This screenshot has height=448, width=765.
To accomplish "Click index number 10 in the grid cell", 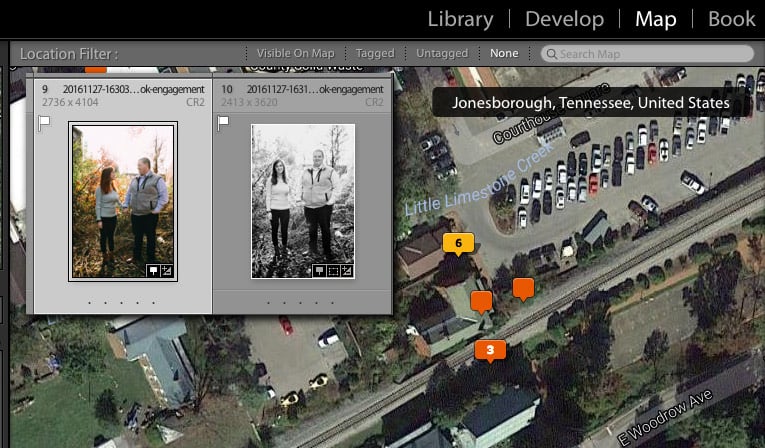I will pyautogui.click(x=226, y=89).
